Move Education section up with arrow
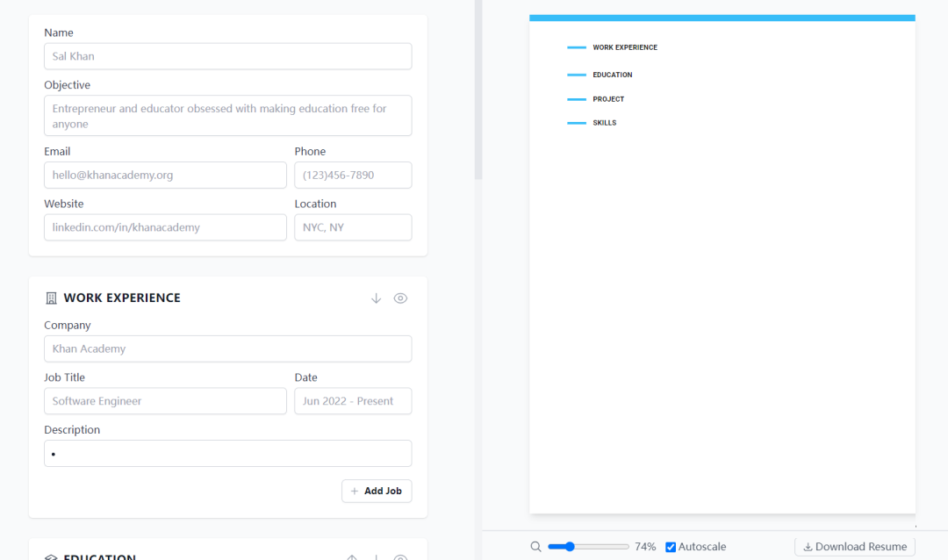The image size is (948, 560). pos(351,557)
